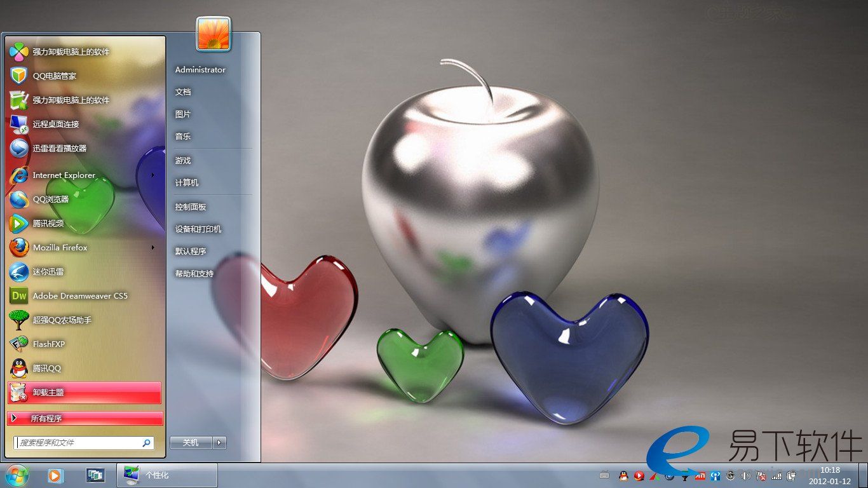Open 游戏 games from the Start menu
Viewport: 868px width, 488px height.
[183, 161]
